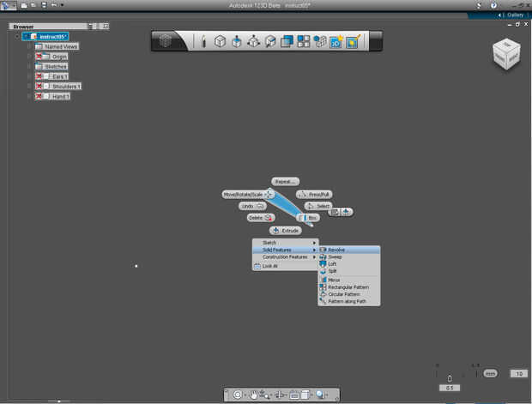Viewport: 532px width, 404px height.
Task: Open the Materials paint tool
Action: [354, 41]
